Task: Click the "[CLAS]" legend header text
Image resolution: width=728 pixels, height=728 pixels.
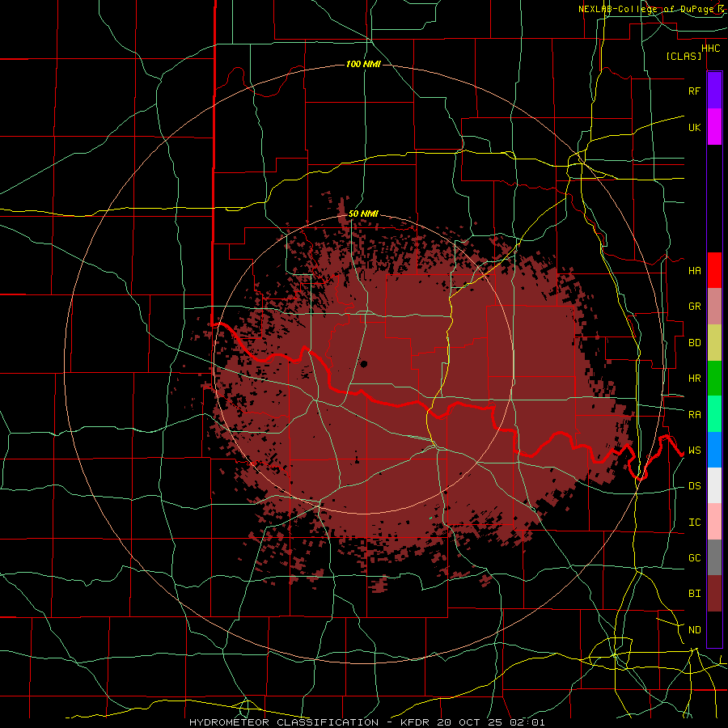Action: (684, 56)
